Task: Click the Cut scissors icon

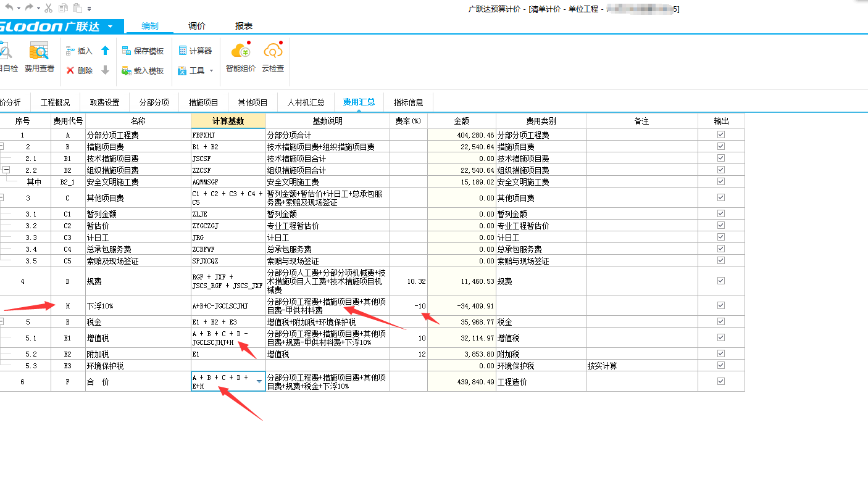Action: pyautogui.click(x=49, y=8)
